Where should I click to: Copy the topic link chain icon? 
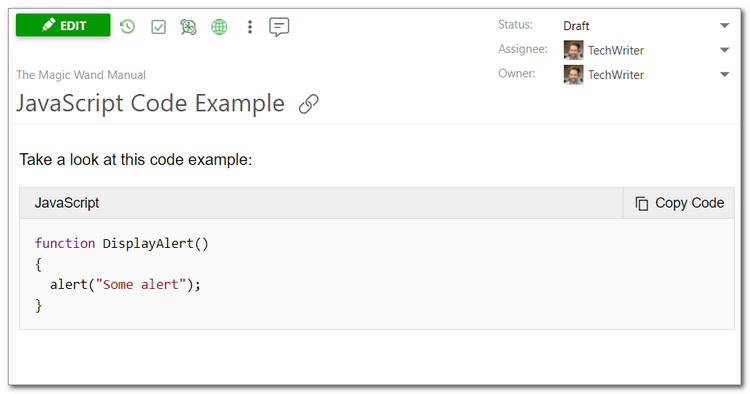tap(309, 104)
